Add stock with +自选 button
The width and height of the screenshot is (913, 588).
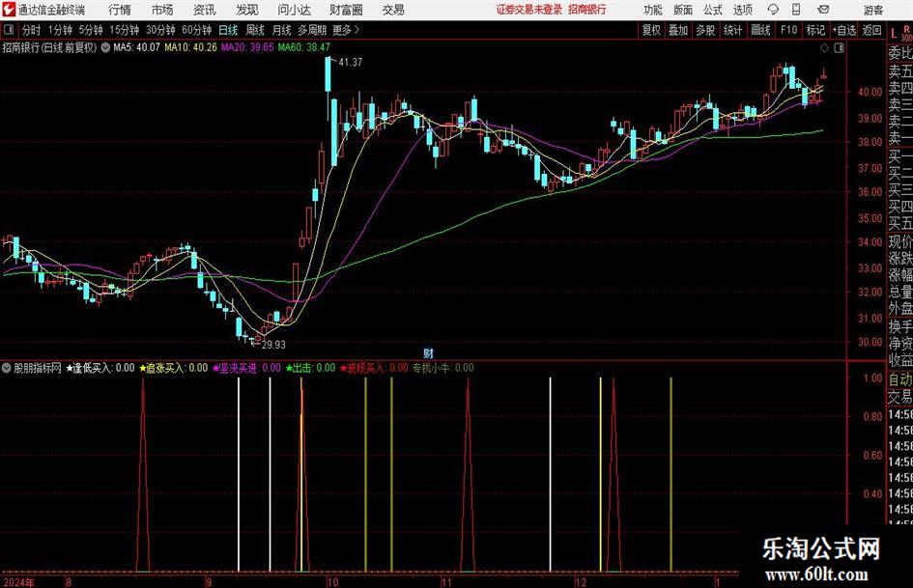click(844, 30)
